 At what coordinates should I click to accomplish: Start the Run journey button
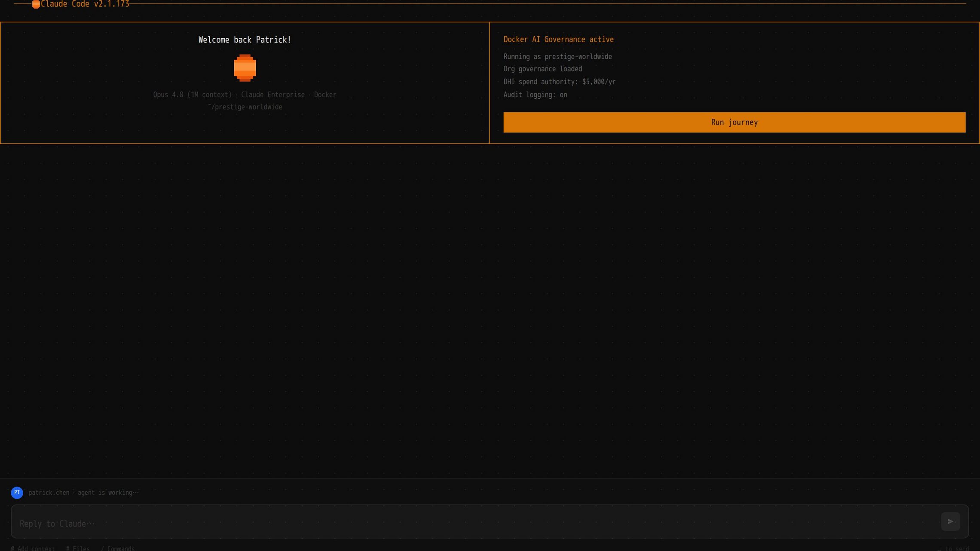(x=734, y=122)
